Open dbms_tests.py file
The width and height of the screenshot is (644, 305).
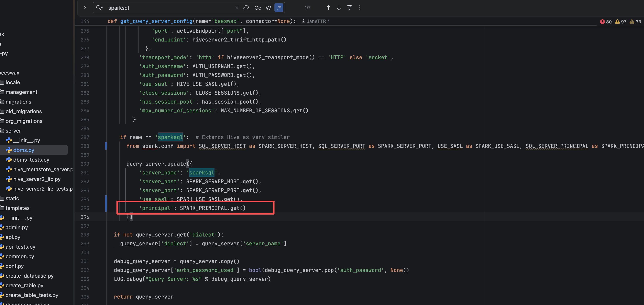[x=31, y=160]
